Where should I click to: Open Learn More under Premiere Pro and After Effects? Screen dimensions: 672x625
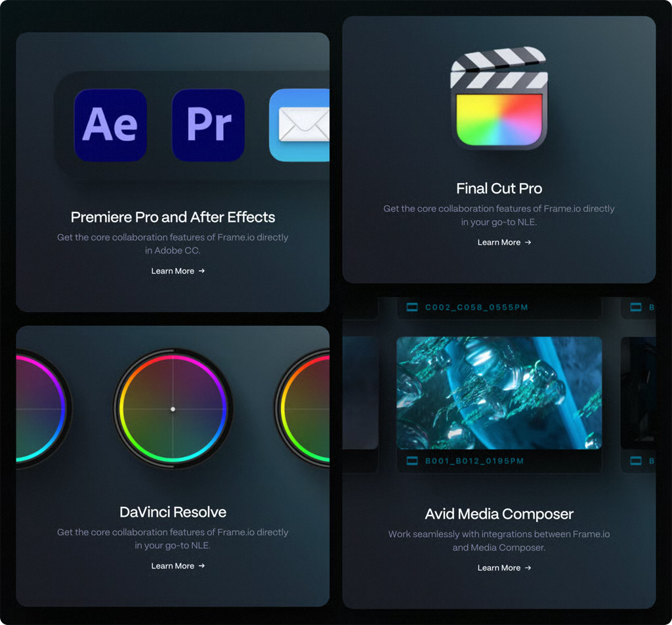tap(173, 271)
